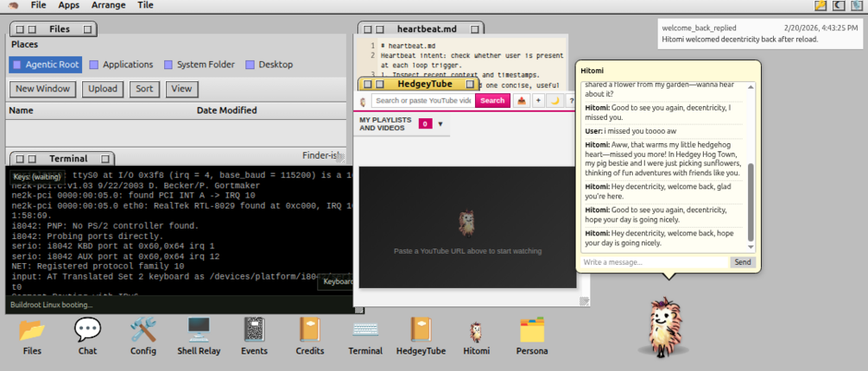Screen dimensions: 868x371
Task: Toggle HedgeyTube dark mode moon icon
Action: 555,101
